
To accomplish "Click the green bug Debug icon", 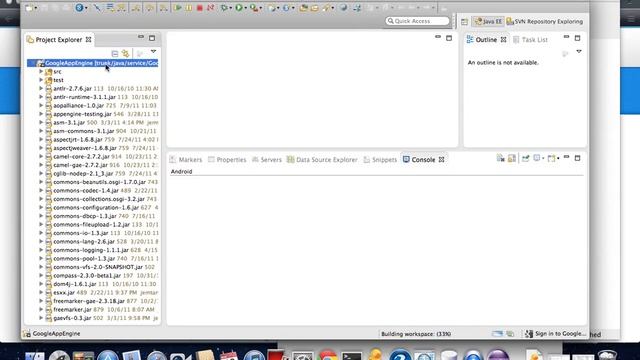I will [224, 8].
